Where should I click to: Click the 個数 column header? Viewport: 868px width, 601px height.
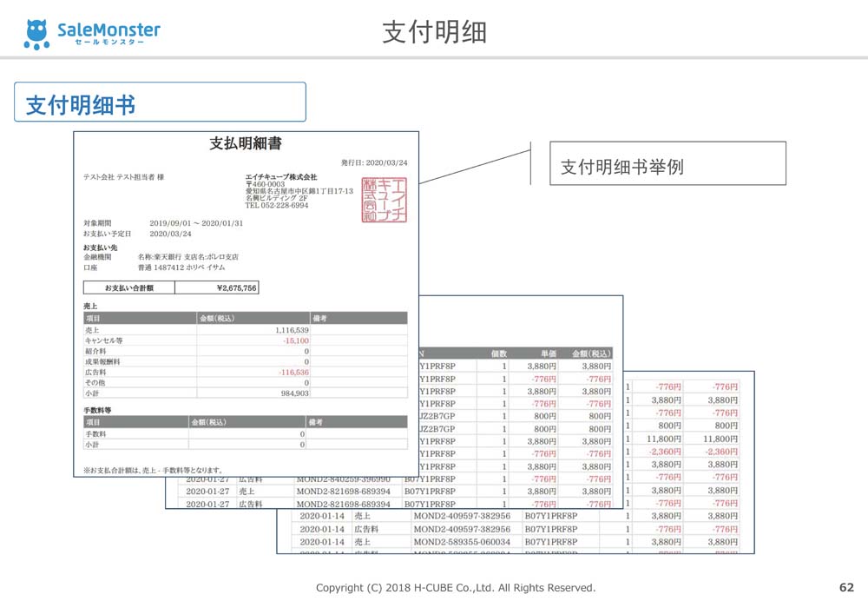tap(499, 354)
